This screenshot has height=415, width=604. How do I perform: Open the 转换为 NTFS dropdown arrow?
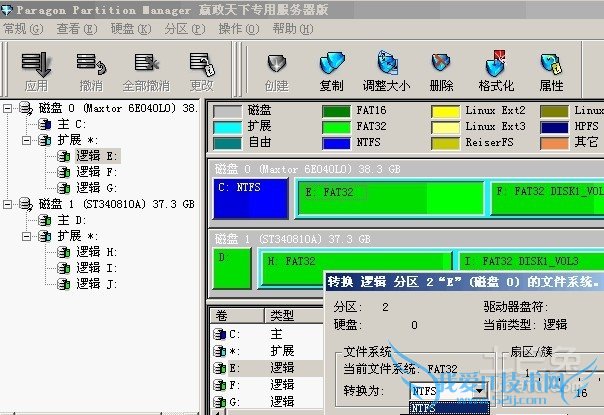coord(479,391)
